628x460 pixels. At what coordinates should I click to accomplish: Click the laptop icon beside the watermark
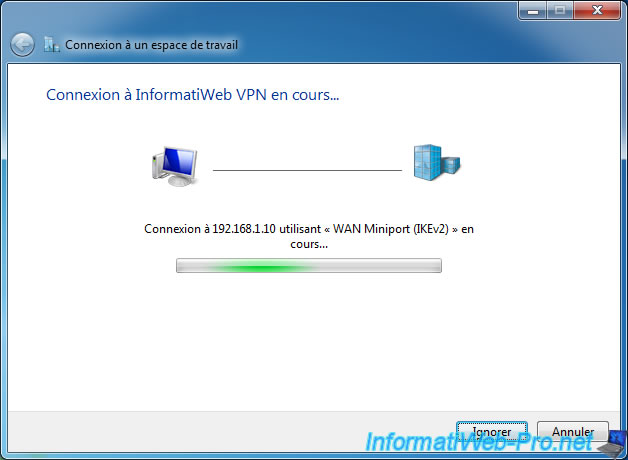pos(613,442)
